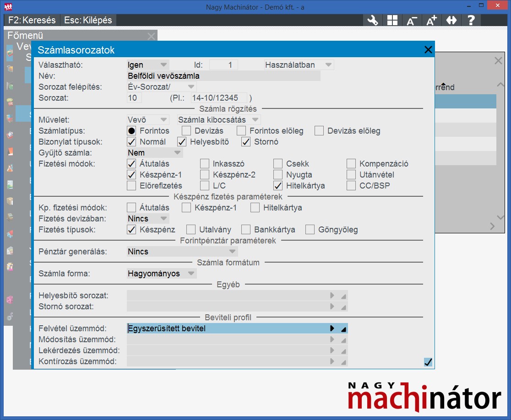This screenshot has height=420, width=511.
Task: Enable the Göngyöleg payment type
Action: pos(310,230)
